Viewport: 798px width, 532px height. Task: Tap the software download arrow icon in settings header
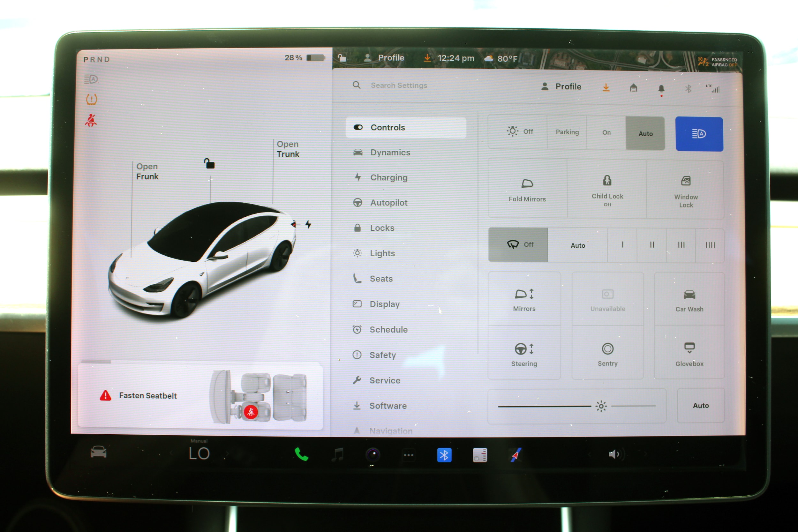click(x=606, y=88)
